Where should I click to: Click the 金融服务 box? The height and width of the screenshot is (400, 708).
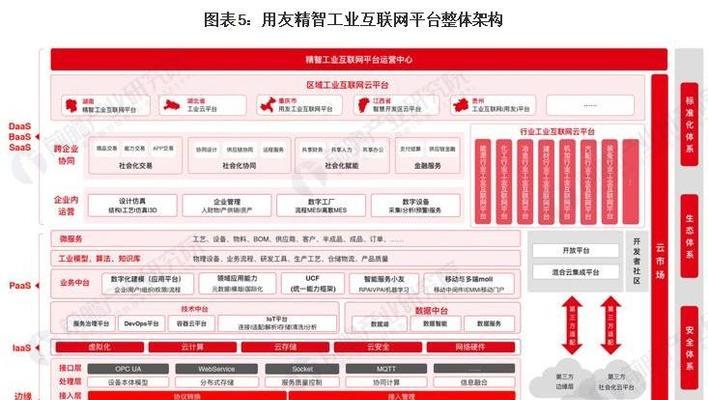pos(428,156)
